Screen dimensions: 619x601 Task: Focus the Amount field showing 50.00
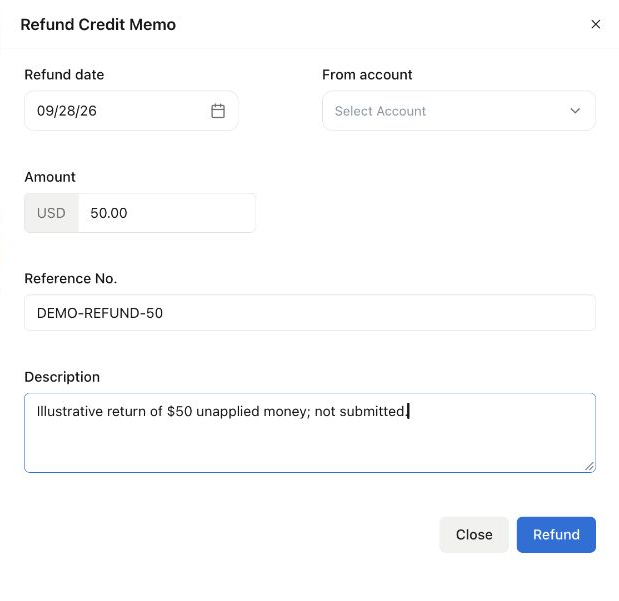[x=167, y=213]
